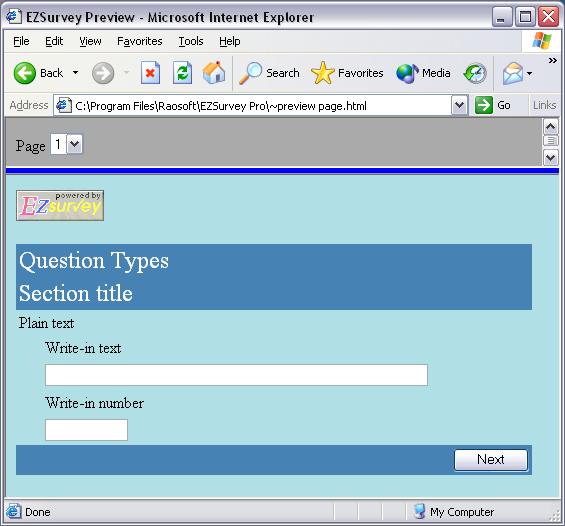Image resolution: width=565 pixels, height=526 pixels.
Task: Click the Write-in text input field
Action: coord(236,375)
